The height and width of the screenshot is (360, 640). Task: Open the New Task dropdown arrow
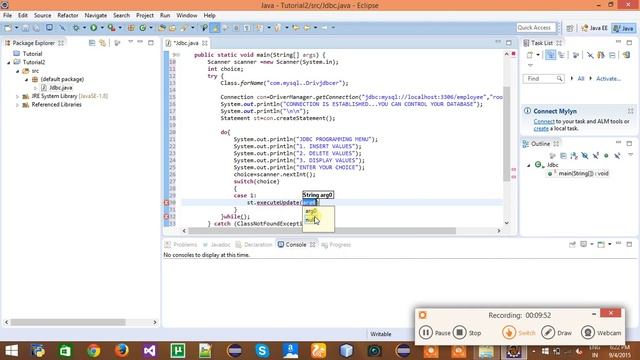[x=538, y=55]
